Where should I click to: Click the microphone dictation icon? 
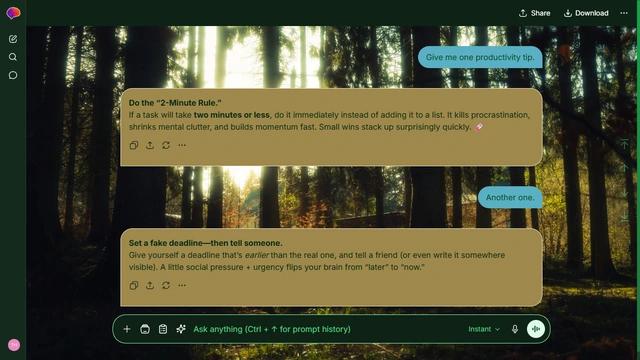(x=515, y=329)
